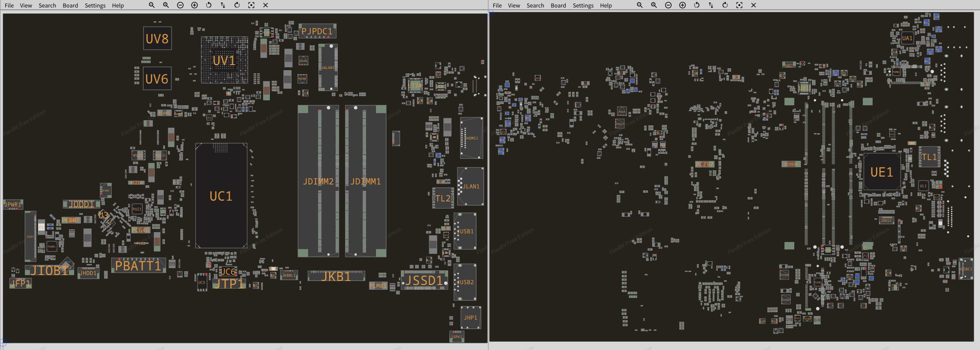The image size is (980, 350).
Task: Rotate board counter-clockwise in left window
Action: (209, 5)
